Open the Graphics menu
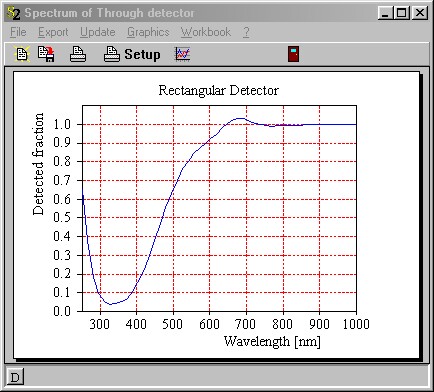The image size is (434, 392). pos(148,32)
